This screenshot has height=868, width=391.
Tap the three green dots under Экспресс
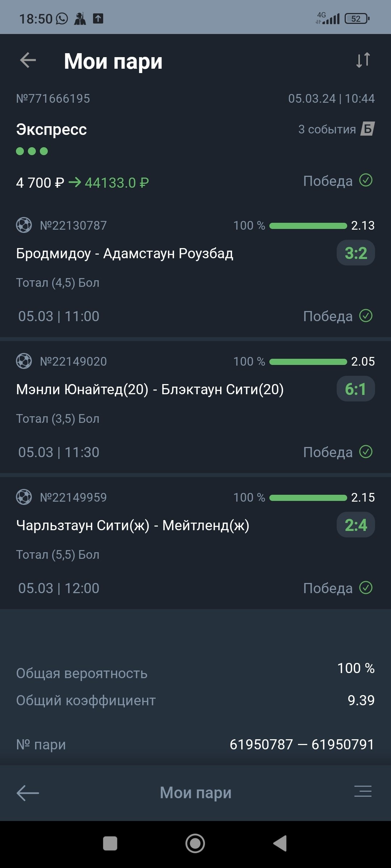pyautogui.click(x=32, y=151)
